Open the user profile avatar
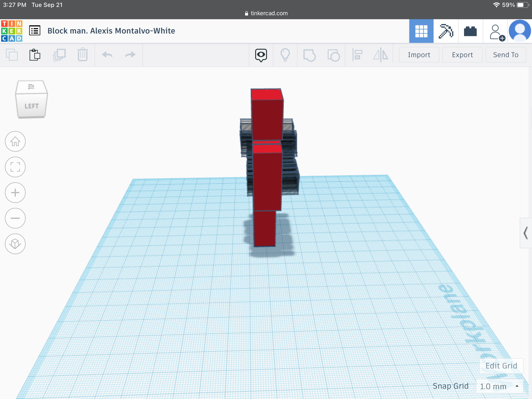Viewport: 532px width, 399px height. coord(520,31)
